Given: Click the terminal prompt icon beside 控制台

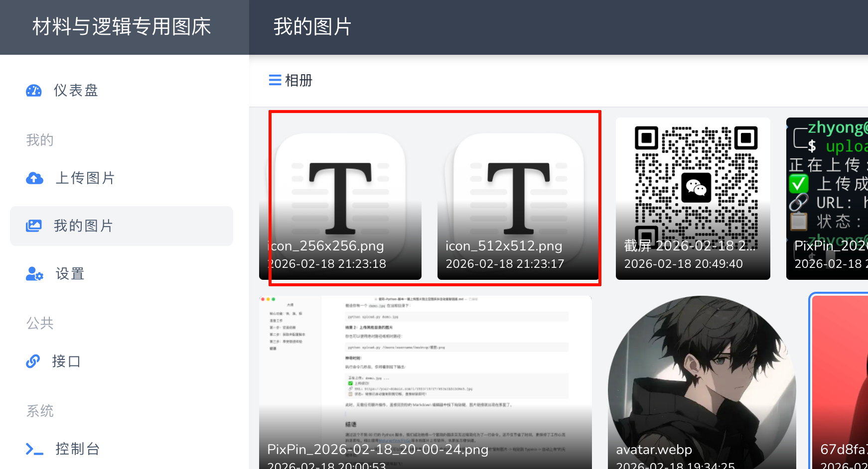Looking at the screenshot, I should (34, 449).
